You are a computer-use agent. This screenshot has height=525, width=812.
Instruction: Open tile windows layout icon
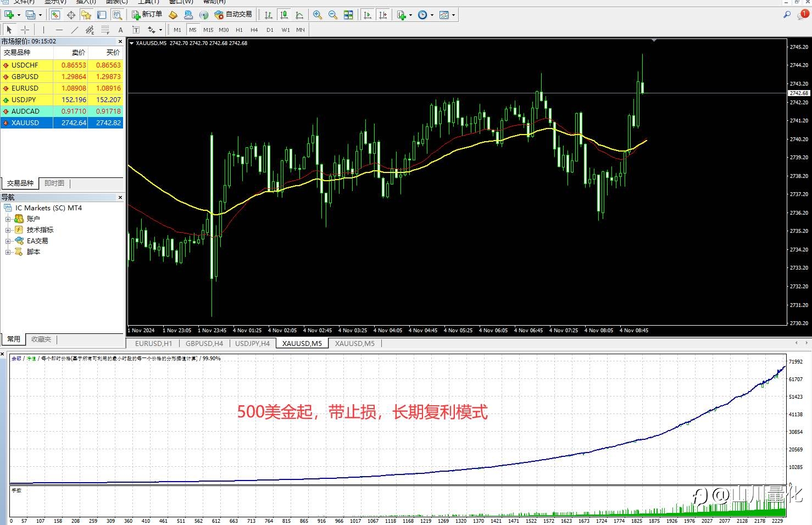pyautogui.click(x=348, y=15)
